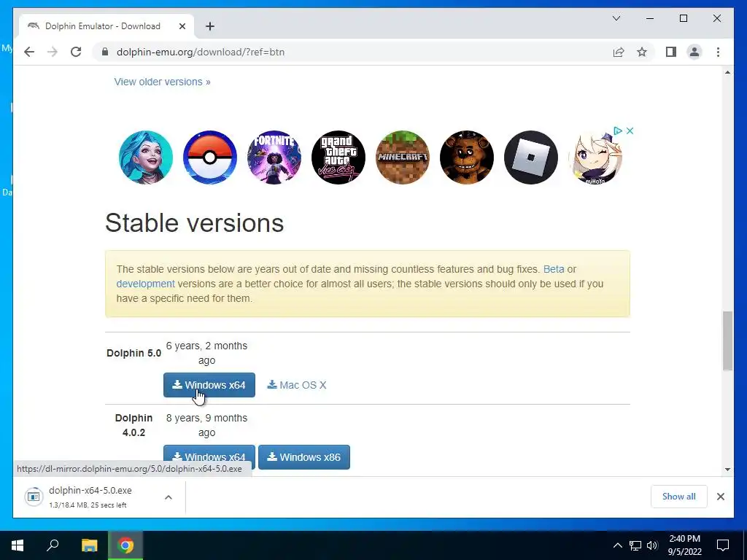Click the blue-haired character ad icon
The height and width of the screenshot is (560, 747).
coord(146,157)
